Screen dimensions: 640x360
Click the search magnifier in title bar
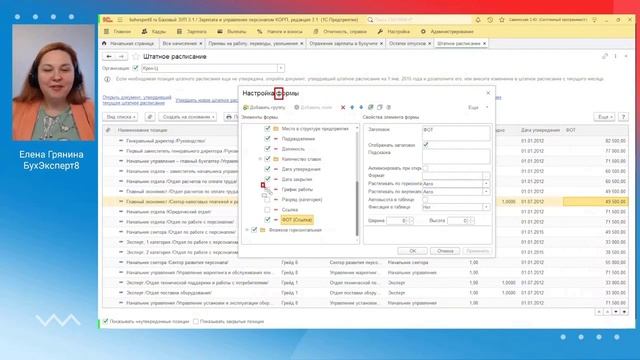tap(370, 20)
